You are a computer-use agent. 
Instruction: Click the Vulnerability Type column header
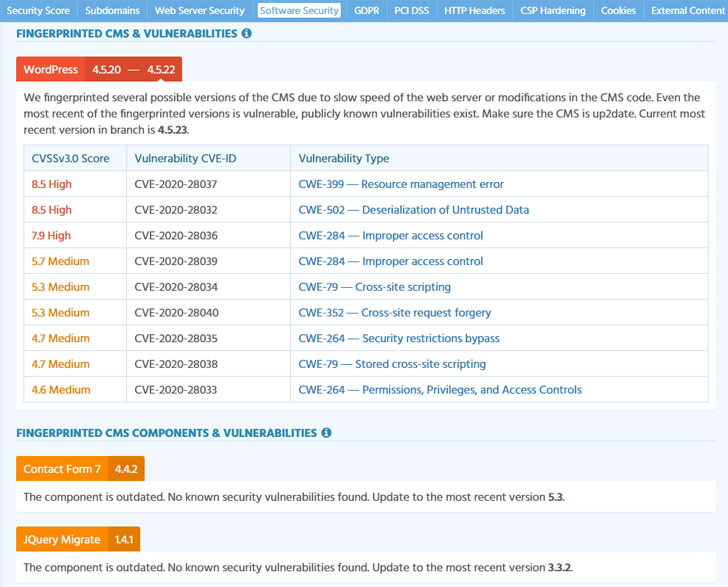[x=500, y=158]
